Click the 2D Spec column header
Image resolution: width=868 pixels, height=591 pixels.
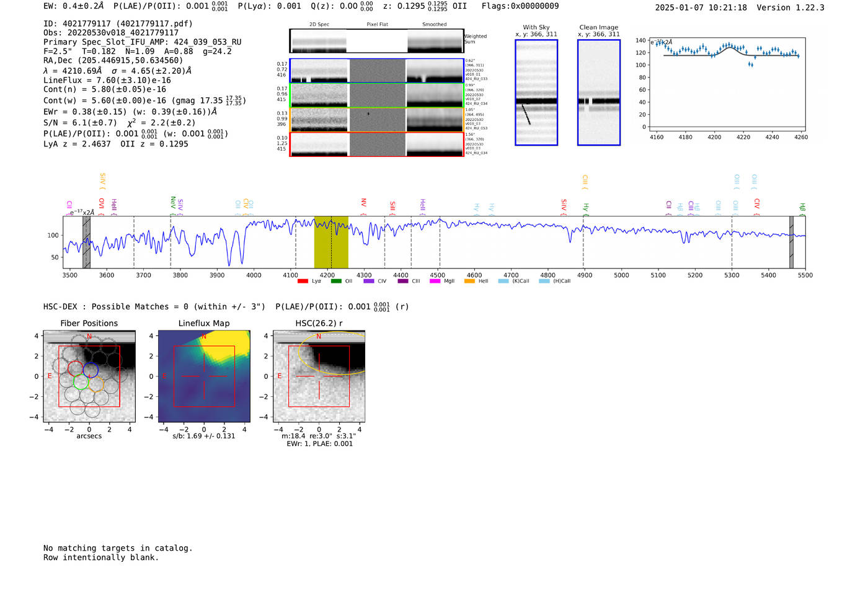click(x=319, y=24)
